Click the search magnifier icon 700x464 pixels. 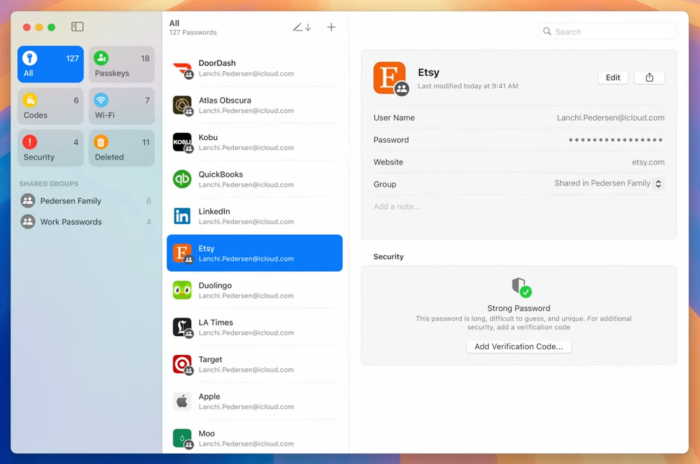547,31
